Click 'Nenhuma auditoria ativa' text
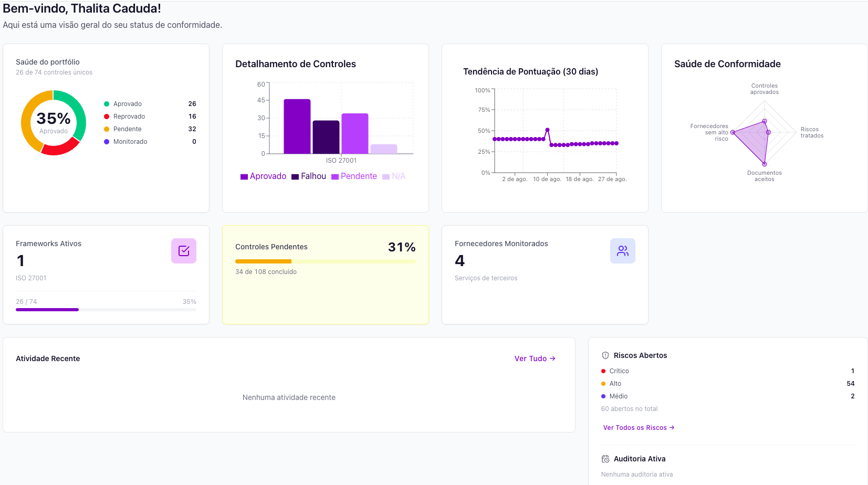This screenshot has height=485, width=868. [x=637, y=475]
